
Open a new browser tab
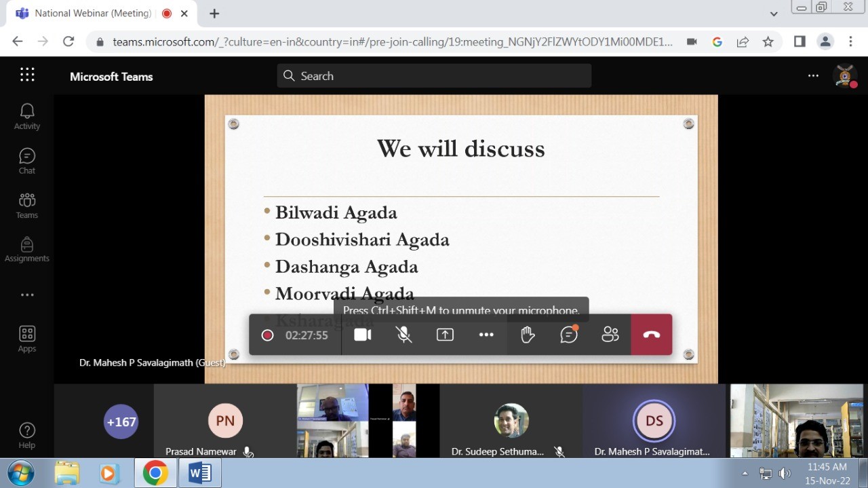213,13
